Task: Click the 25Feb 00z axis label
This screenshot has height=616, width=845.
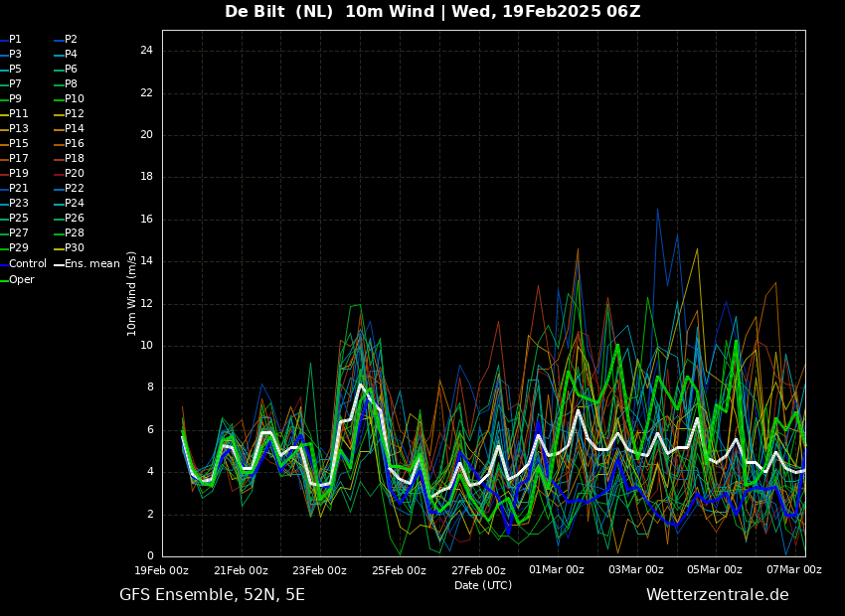Action: (399, 570)
